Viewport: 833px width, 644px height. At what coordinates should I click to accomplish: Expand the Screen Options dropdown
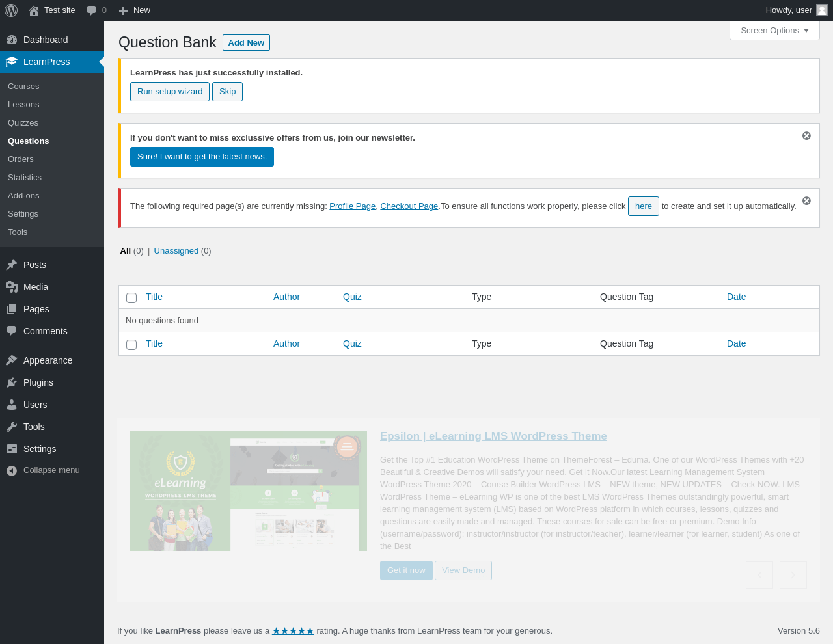tap(774, 31)
